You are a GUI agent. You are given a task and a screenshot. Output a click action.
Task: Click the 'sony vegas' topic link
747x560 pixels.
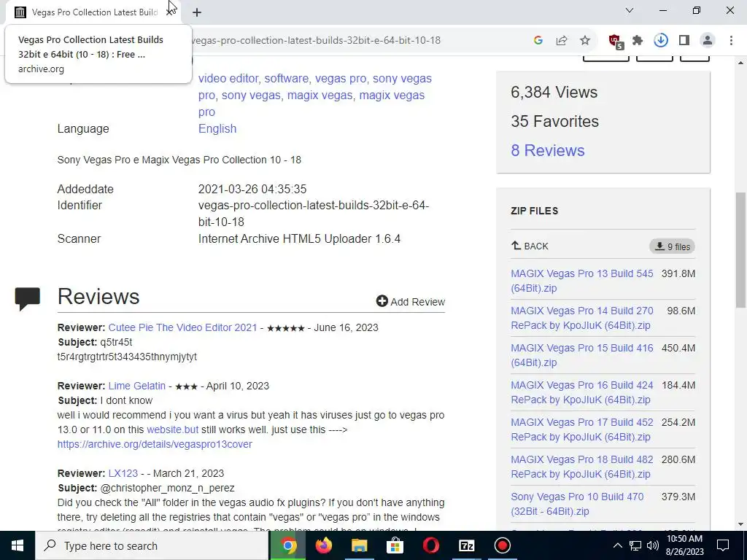click(251, 96)
